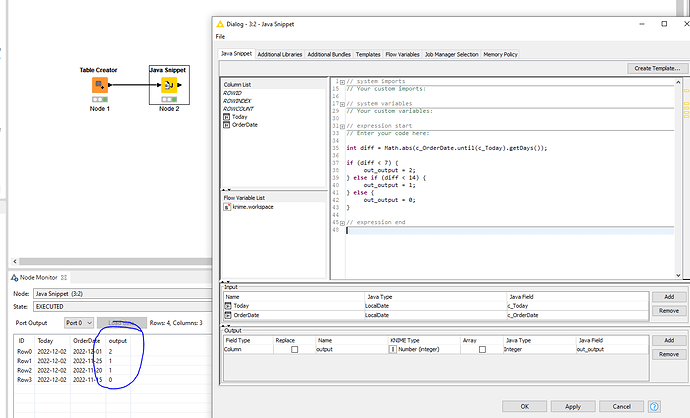
Task: Select the Table Creator node icon
Action: [100, 85]
